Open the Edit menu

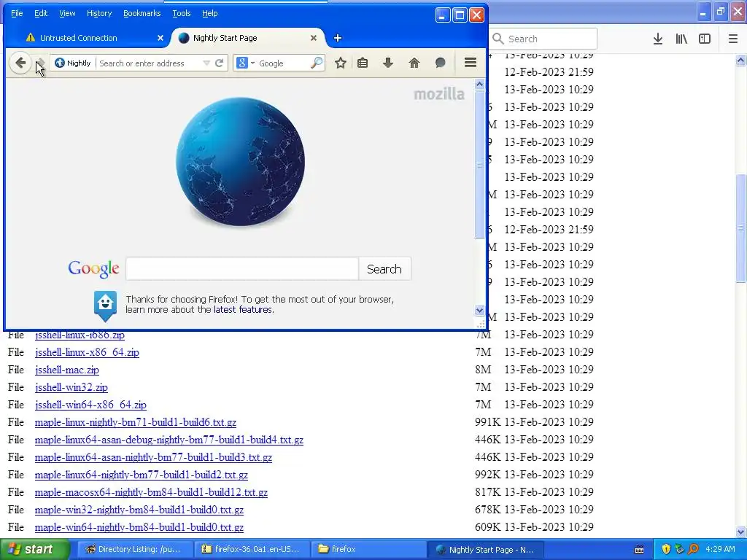click(41, 13)
